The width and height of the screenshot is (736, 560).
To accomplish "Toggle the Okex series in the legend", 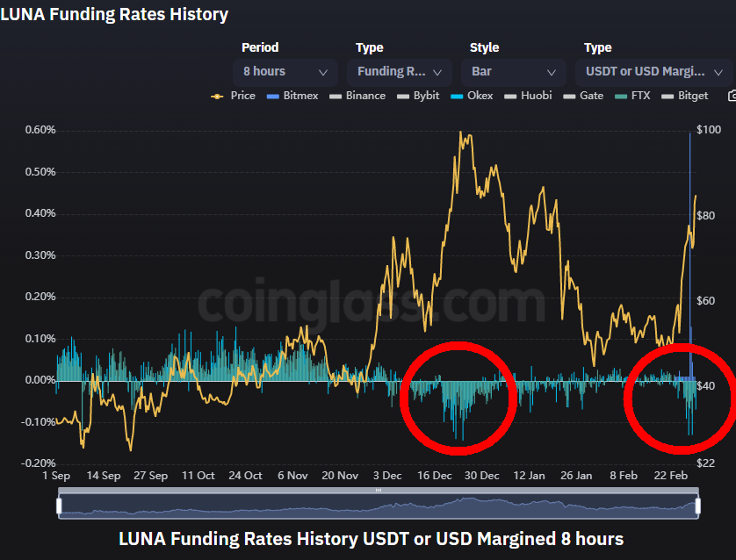I will (x=472, y=96).
